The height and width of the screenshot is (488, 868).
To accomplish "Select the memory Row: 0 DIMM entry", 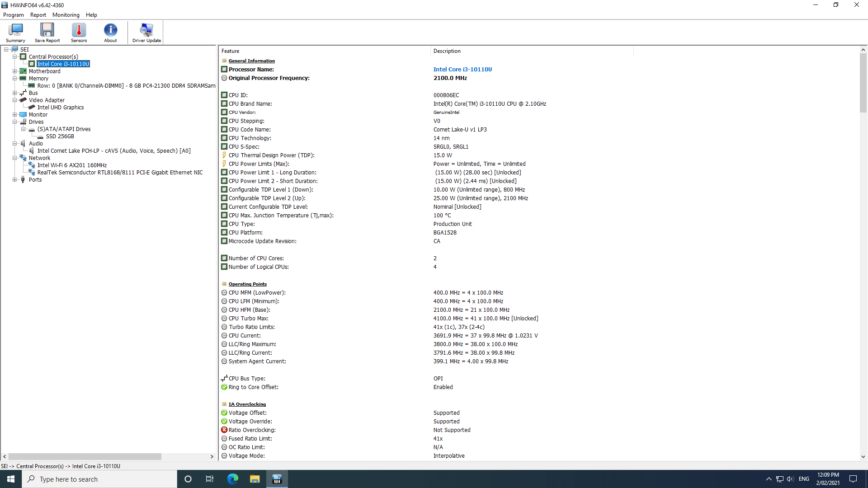I will (x=126, y=86).
